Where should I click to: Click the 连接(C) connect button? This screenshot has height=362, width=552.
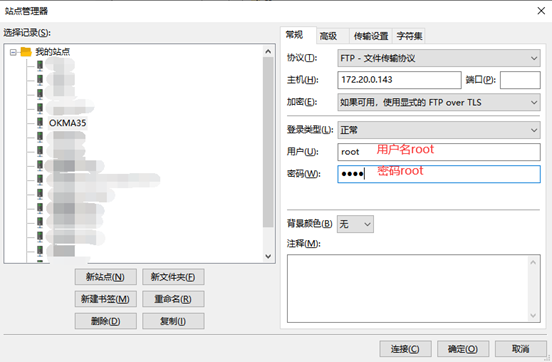click(x=405, y=349)
